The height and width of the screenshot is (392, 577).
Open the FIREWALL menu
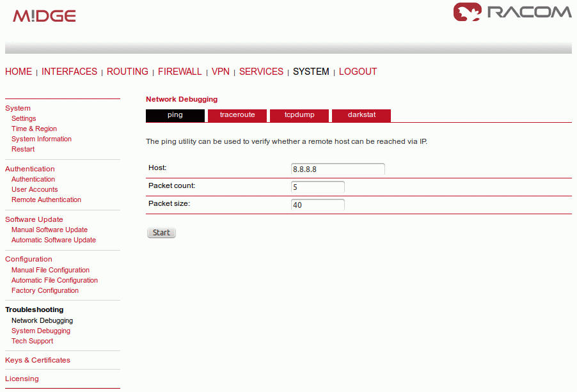pyautogui.click(x=180, y=72)
